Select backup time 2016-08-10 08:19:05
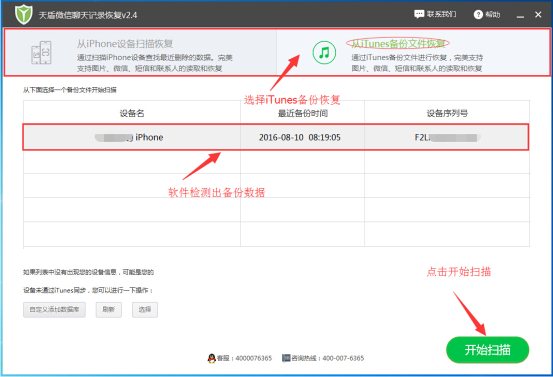 pyautogui.click(x=302, y=137)
